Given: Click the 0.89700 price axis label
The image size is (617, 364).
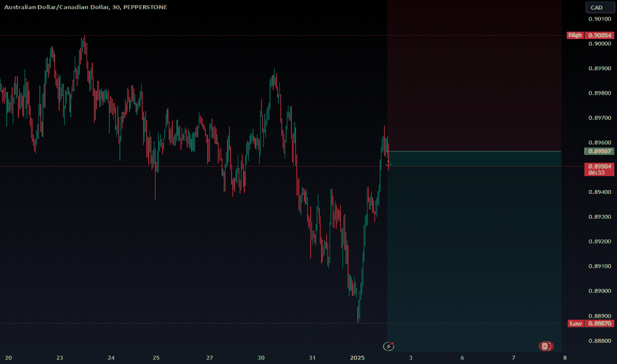Looking at the screenshot, I should pyautogui.click(x=600, y=118).
